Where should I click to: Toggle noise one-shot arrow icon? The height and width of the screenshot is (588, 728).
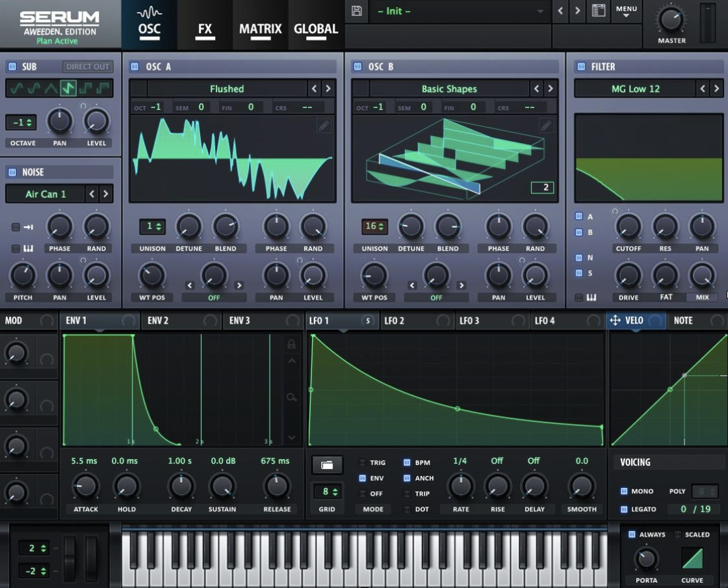[29, 227]
